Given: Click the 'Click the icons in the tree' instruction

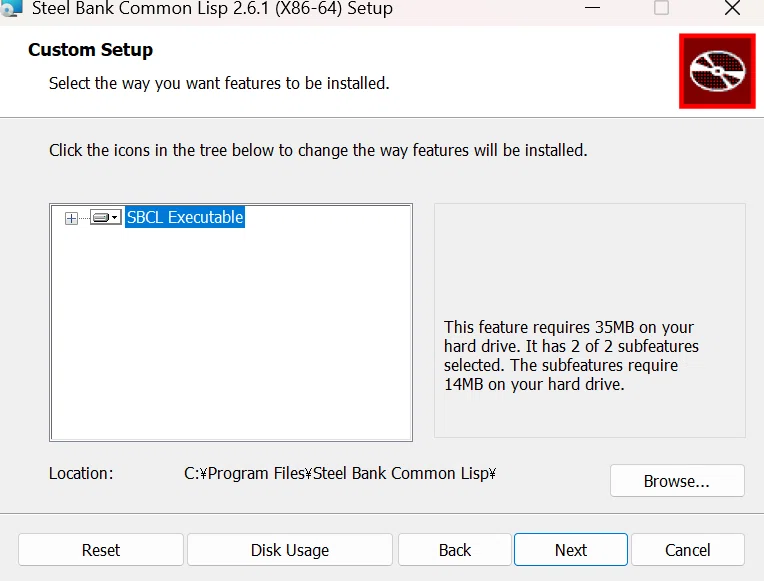Looking at the screenshot, I should tap(318, 150).
